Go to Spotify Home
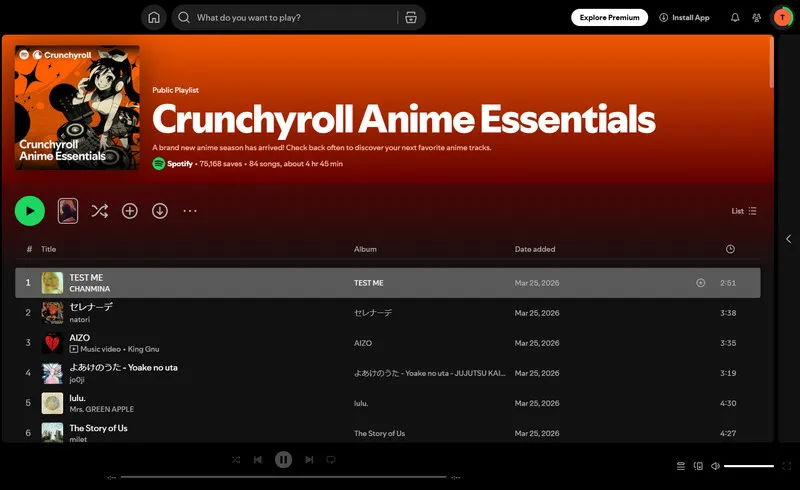 pyautogui.click(x=154, y=18)
